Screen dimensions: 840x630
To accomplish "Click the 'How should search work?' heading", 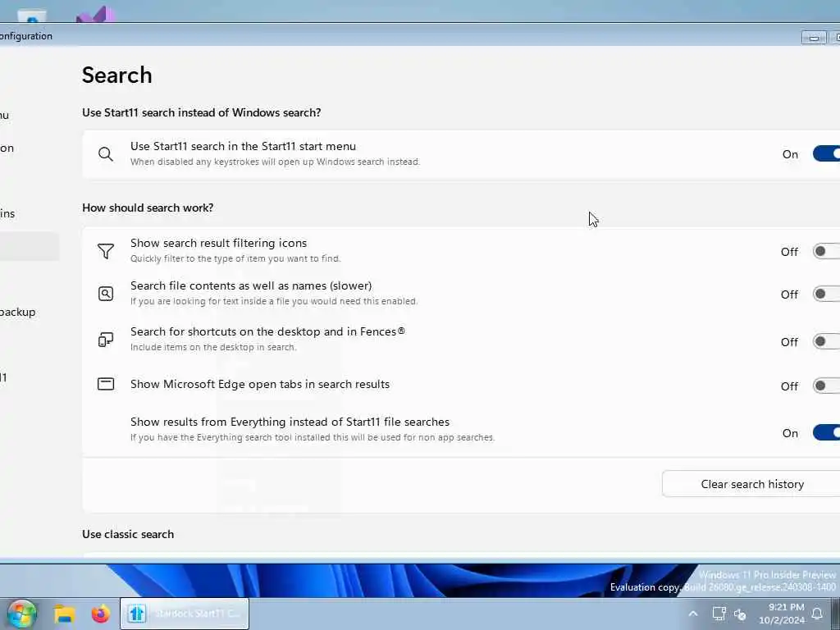I will point(148,208).
